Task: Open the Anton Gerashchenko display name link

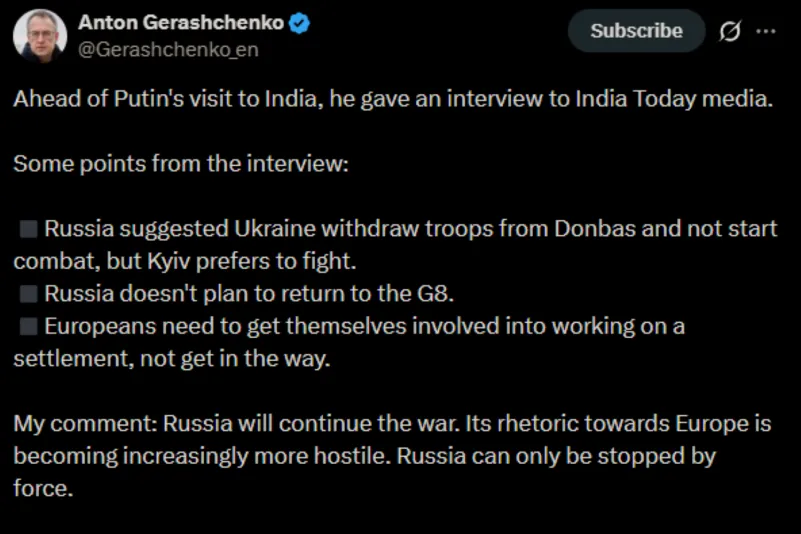Action: coord(181,22)
